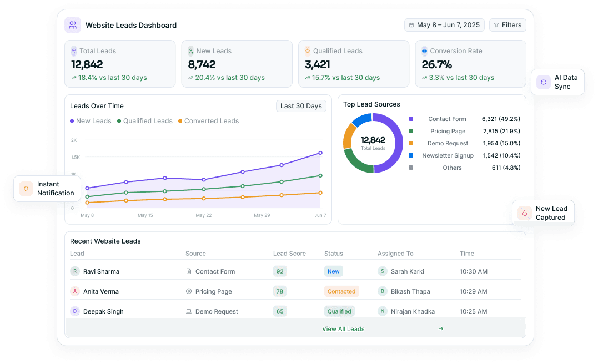Open Ravi Sharma lead name
The image size is (598, 364).
pyautogui.click(x=102, y=271)
